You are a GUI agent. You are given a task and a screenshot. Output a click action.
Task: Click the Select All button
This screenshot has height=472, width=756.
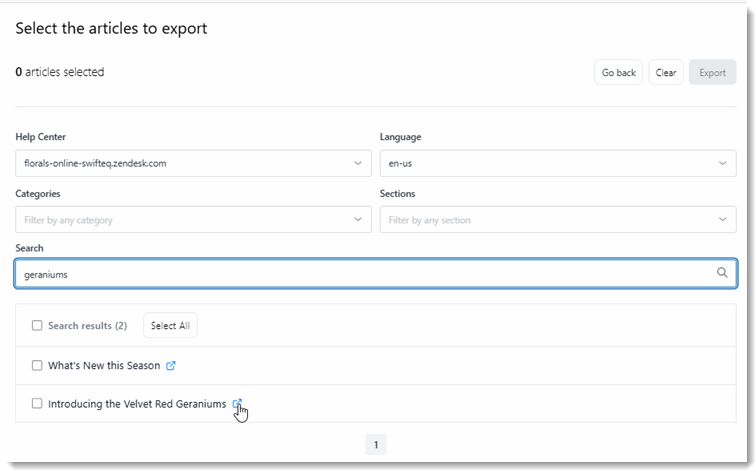click(x=170, y=325)
